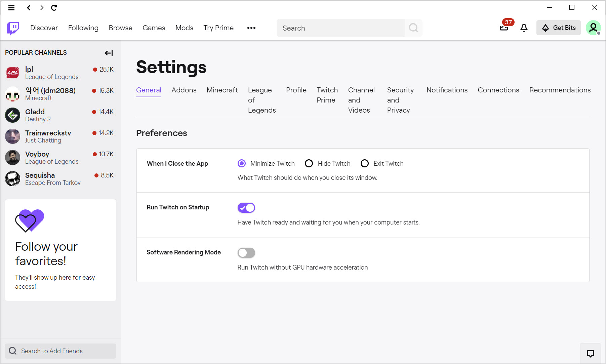Click the Twitch logo home icon
This screenshot has width=606, height=364.
pos(13,28)
